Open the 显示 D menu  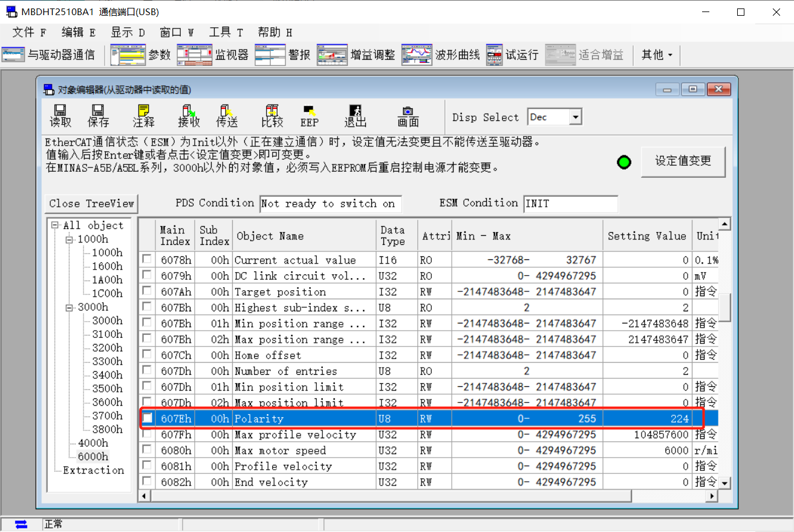(128, 33)
